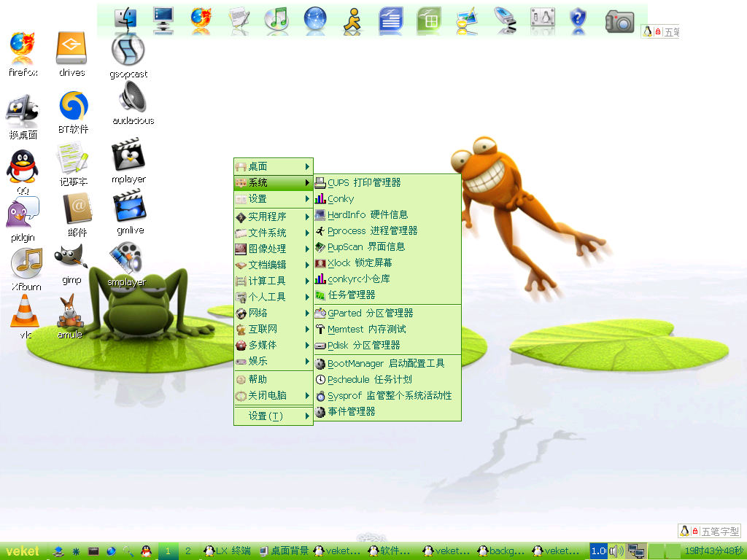This screenshot has width=747, height=560.
Task: Open Pprocess 进程管理器
Action: point(387,231)
